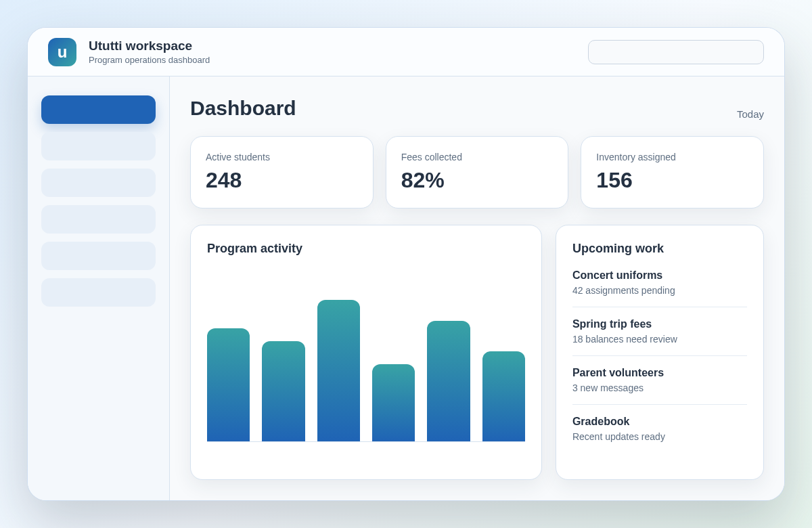Click the 248 active students value
The width and height of the screenshot is (812, 528).
click(x=223, y=180)
